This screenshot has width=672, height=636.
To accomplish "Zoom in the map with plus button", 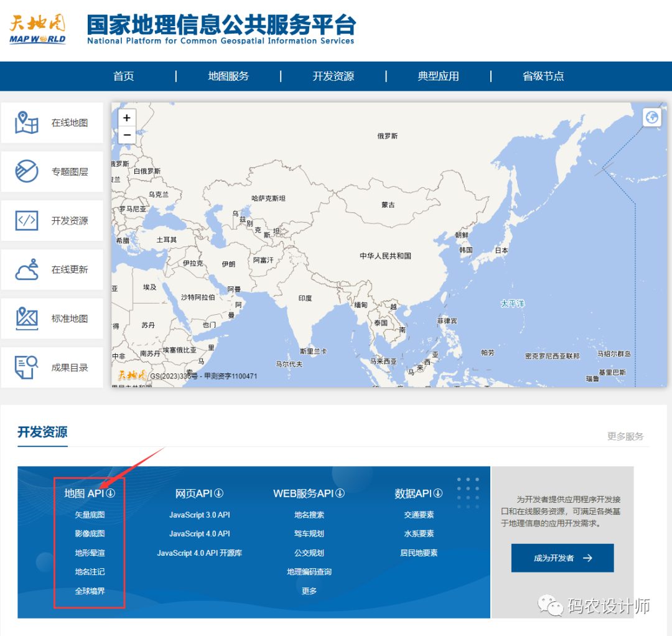I will point(127,118).
